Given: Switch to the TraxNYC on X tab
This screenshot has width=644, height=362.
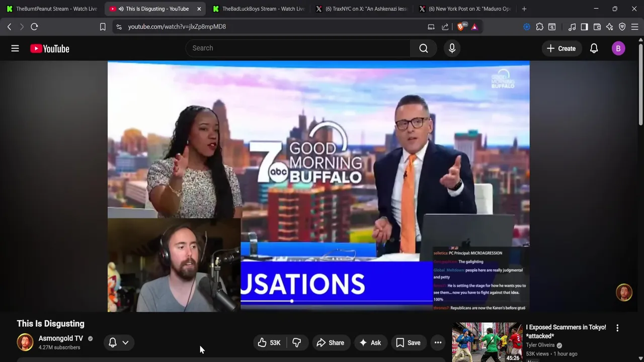Looking at the screenshot, I should [361, 9].
